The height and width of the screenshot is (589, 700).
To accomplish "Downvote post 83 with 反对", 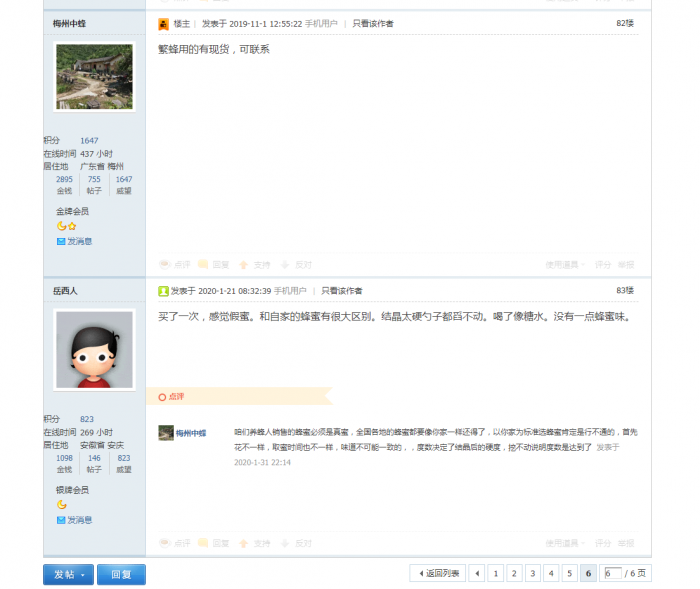I will (x=296, y=544).
